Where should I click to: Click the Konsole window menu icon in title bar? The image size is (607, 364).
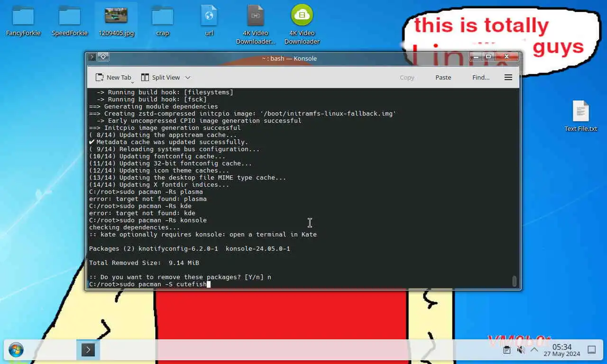click(x=92, y=57)
